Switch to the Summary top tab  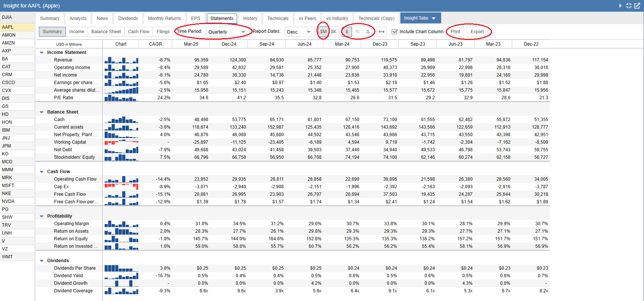click(x=49, y=18)
